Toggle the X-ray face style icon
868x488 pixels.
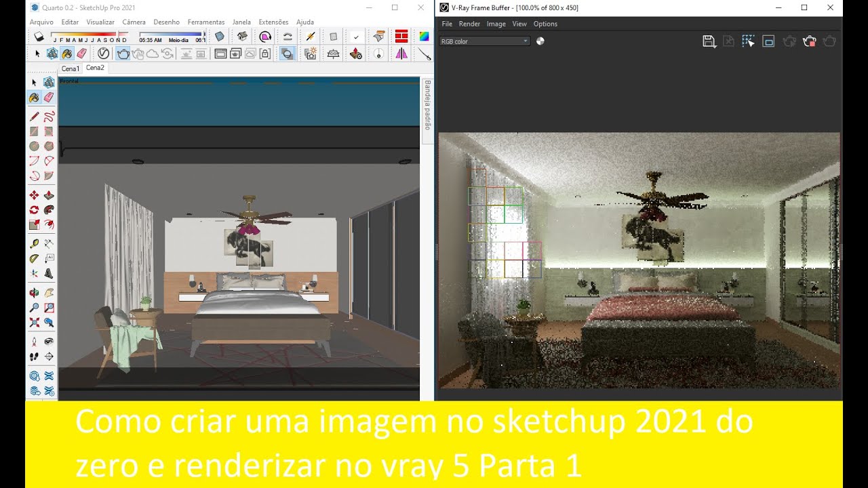tap(220, 36)
